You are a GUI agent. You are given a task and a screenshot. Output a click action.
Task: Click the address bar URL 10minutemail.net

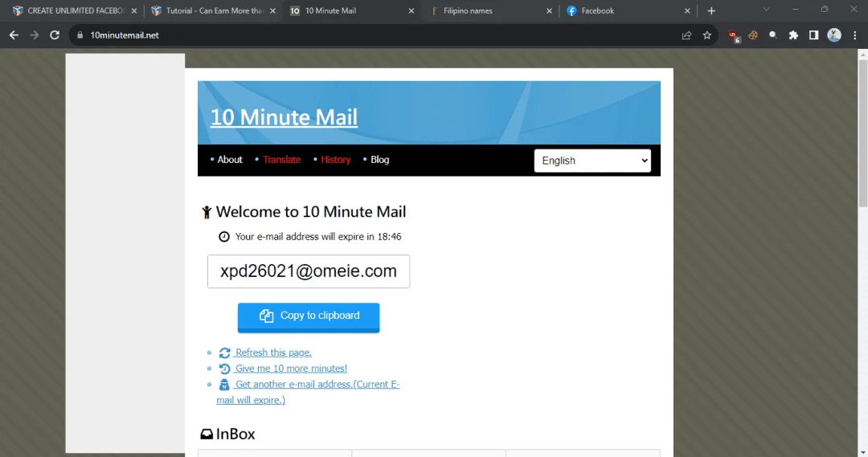click(125, 35)
